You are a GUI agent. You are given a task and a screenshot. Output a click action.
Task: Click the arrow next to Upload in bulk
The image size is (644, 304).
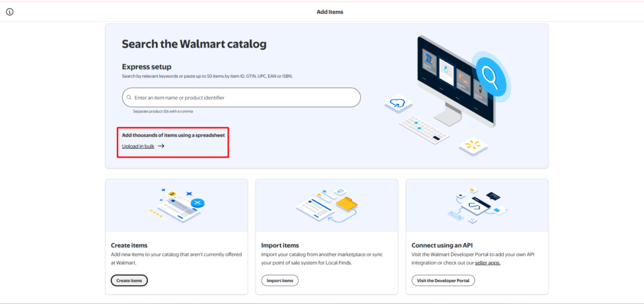pos(161,146)
